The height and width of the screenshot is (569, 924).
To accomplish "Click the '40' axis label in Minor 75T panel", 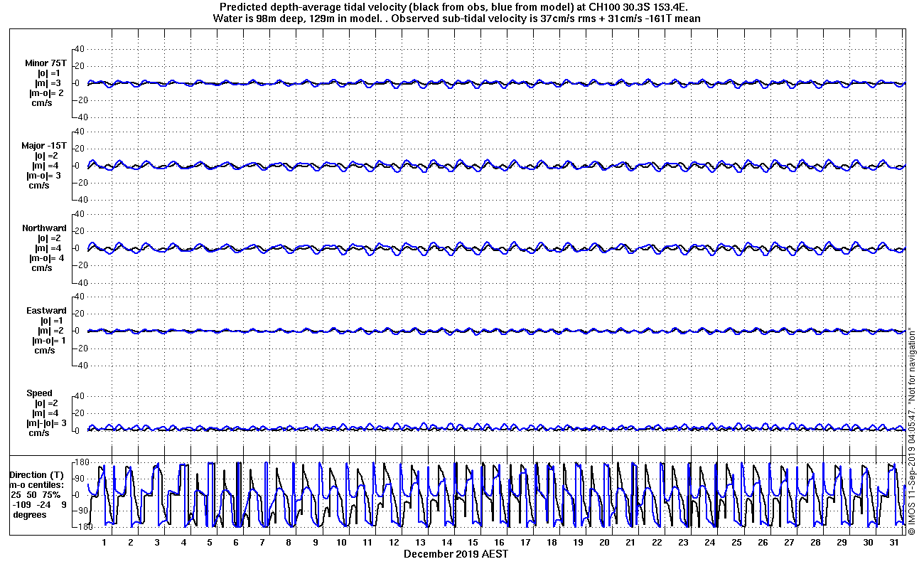I will 80,48.
